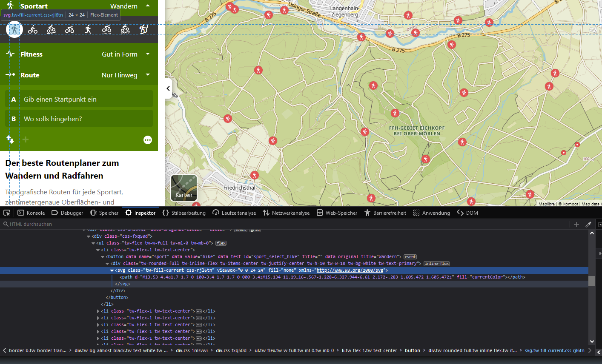Open the three-dots more options button
Screen dimensions: 602x364
148,140
